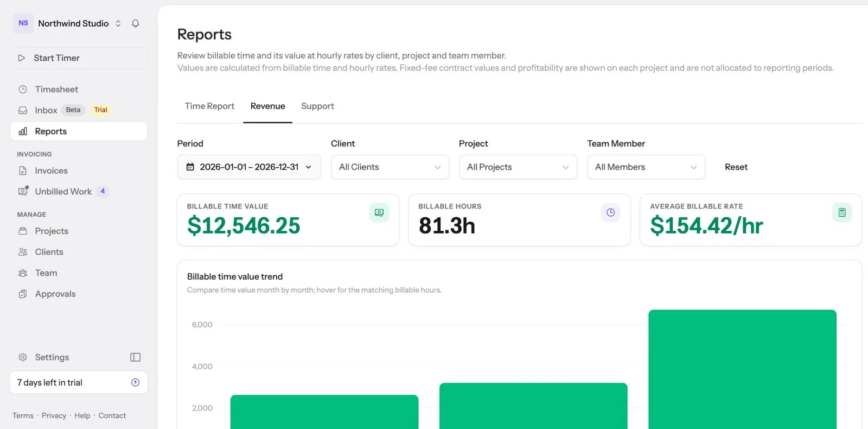Collapse the sidebar with the panel toggle
The image size is (868, 429).
[136, 357]
